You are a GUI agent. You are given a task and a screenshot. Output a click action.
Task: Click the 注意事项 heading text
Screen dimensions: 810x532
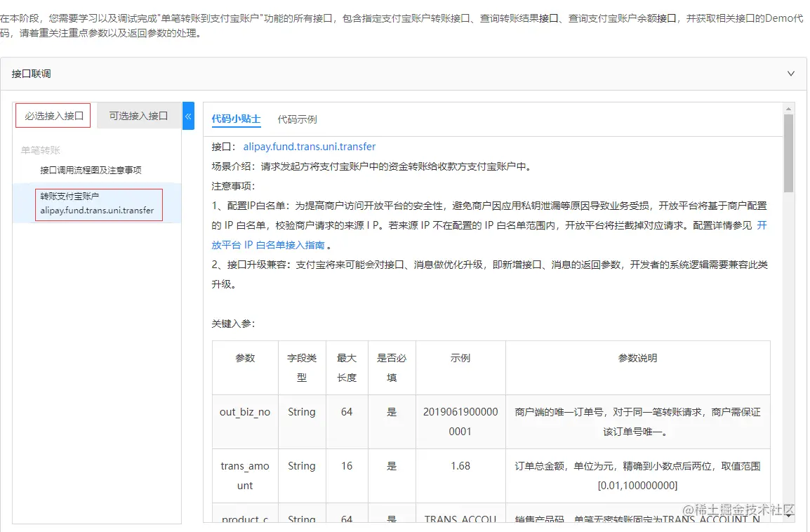[233, 186]
